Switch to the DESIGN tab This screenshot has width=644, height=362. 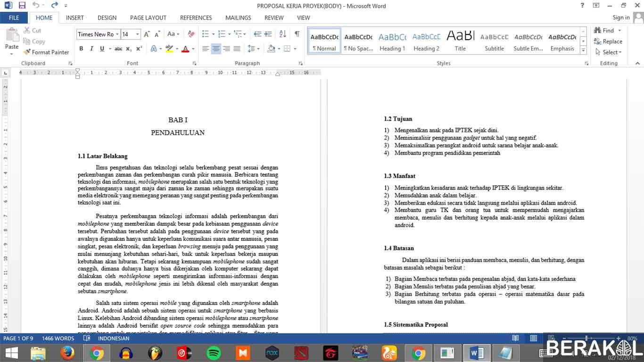(x=107, y=18)
